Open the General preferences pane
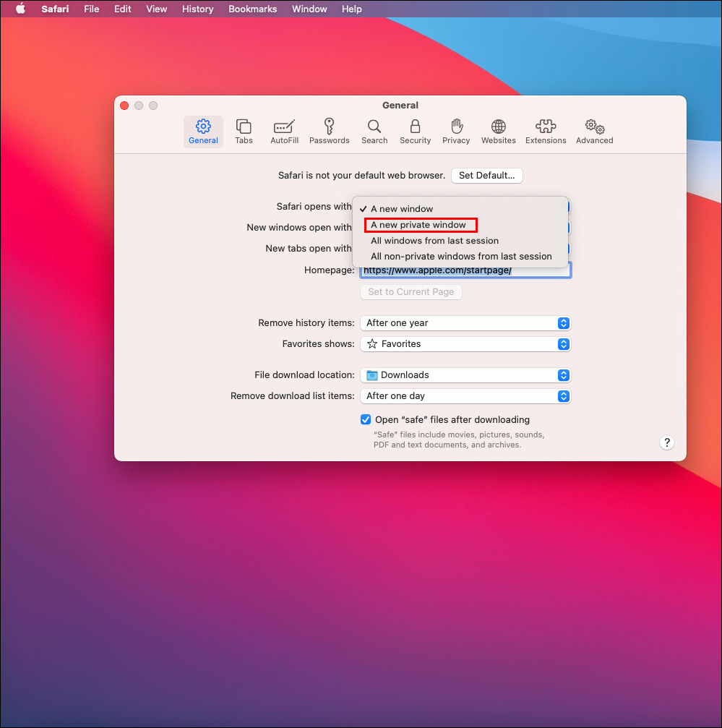 pyautogui.click(x=203, y=132)
